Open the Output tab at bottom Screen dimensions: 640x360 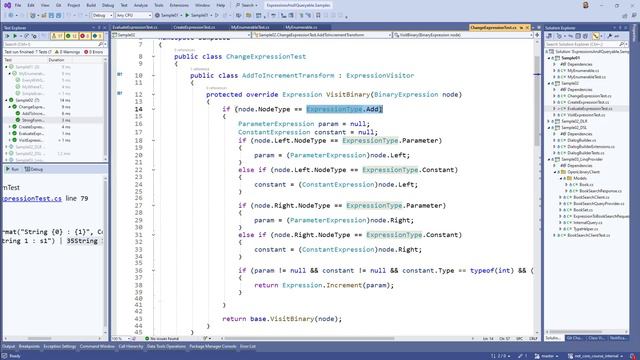[x=8, y=347]
